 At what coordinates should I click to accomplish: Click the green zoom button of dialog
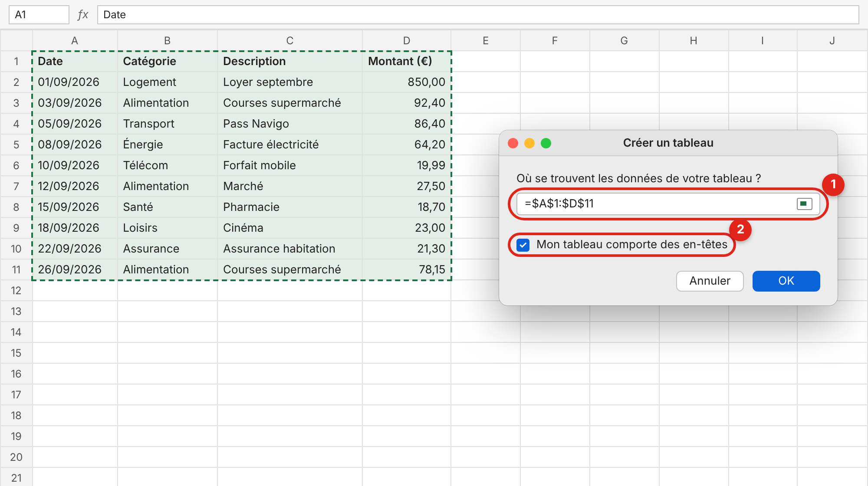point(546,143)
